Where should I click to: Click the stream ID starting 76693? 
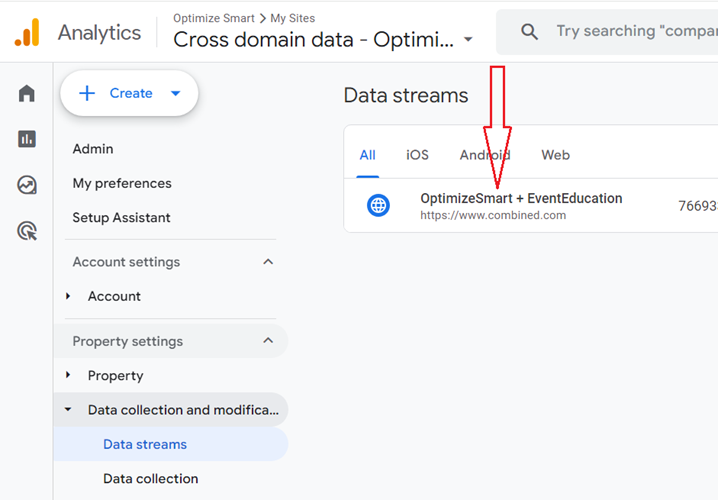pyautogui.click(x=698, y=206)
